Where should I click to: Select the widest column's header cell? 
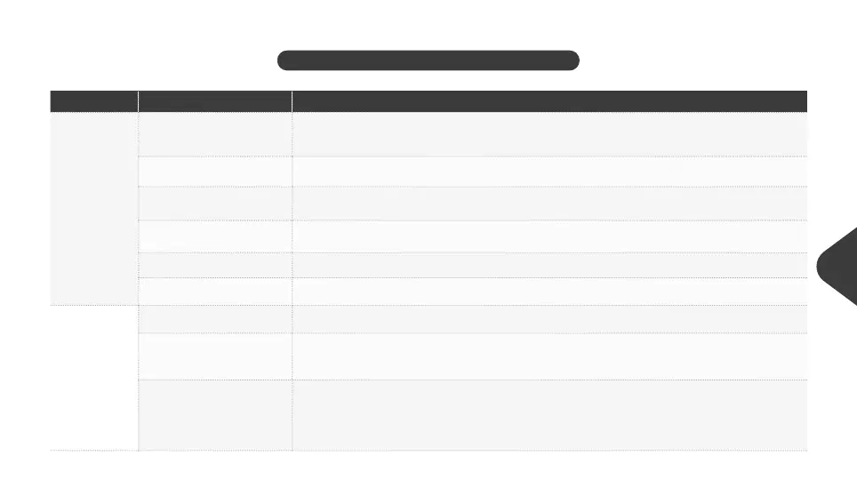(x=549, y=101)
